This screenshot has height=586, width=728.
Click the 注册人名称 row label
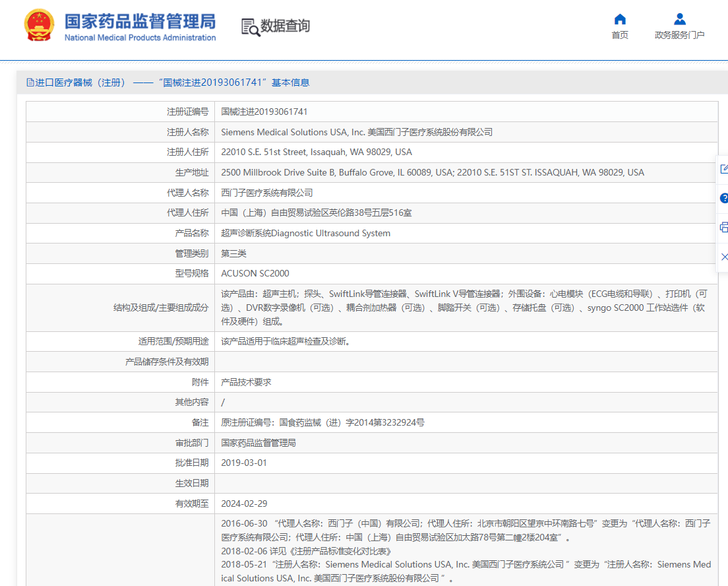click(187, 132)
